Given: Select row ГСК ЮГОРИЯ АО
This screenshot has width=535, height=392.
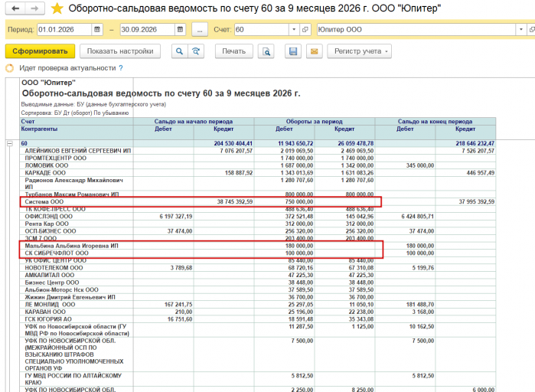Looking at the screenshot, I should pos(48,319).
